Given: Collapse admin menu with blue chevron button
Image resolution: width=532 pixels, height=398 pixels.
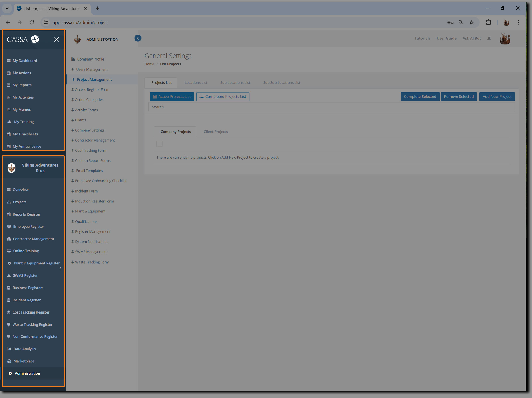Looking at the screenshot, I should (138, 38).
